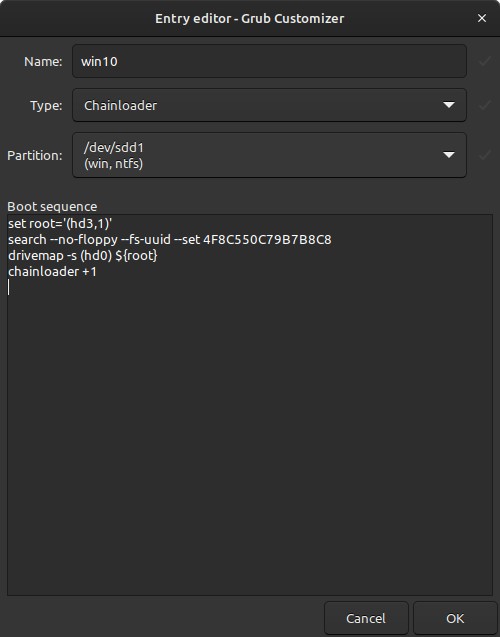
Task: Click the Entry editor - Grub Customizer title bar
Action: click(x=249, y=19)
